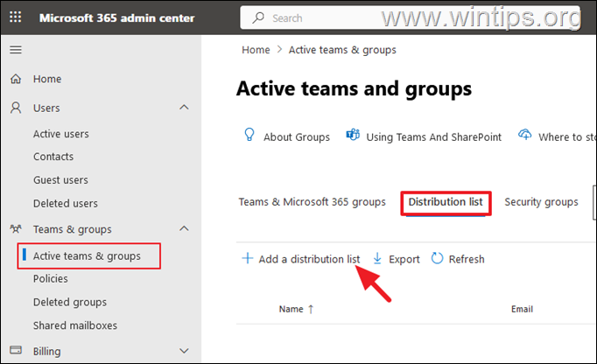Click Microsoft 365 admin center title
Image resolution: width=597 pixels, height=364 pixels.
click(117, 17)
